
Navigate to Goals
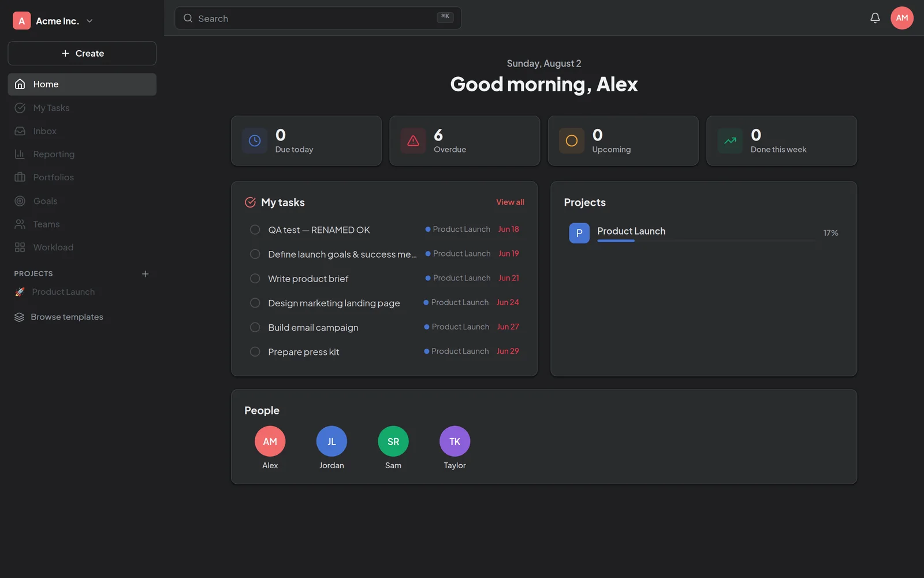click(82, 201)
